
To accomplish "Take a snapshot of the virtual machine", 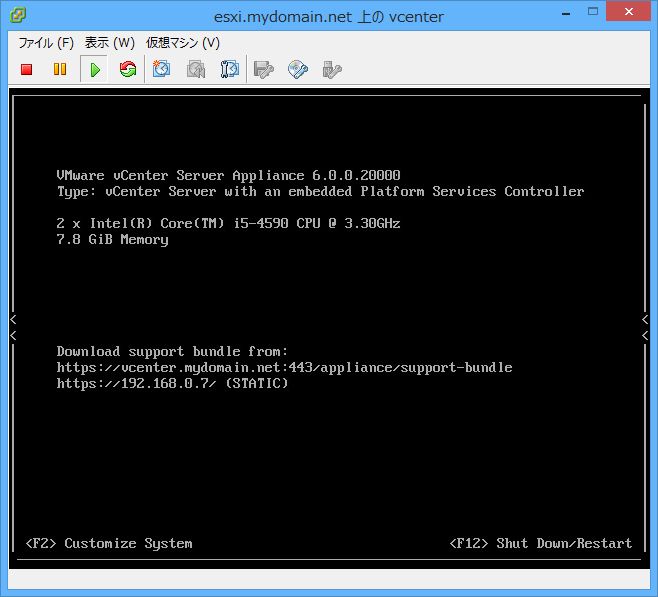I will click(x=162, y=69).
